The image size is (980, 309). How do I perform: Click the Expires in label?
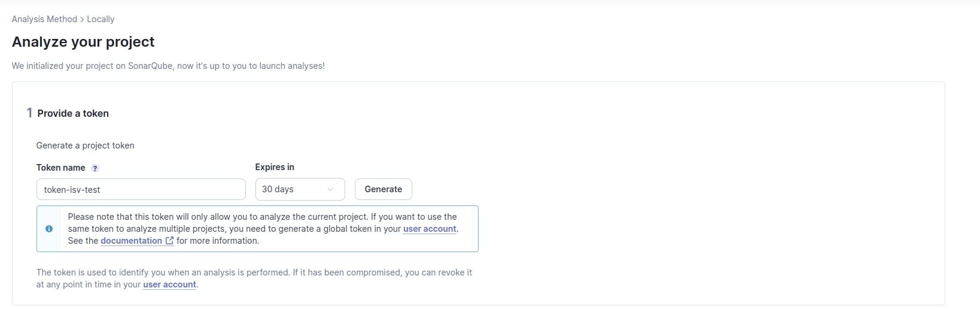[x=275, y=167]
